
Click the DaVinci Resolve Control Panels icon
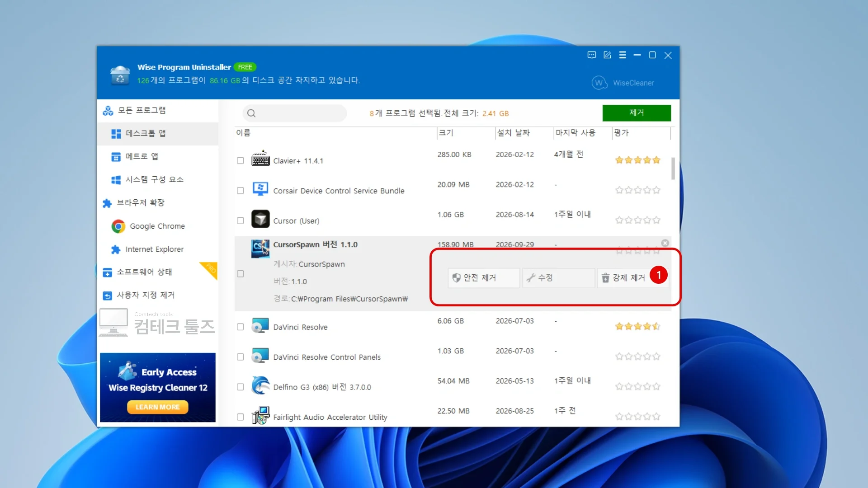[x=260, y=355]
